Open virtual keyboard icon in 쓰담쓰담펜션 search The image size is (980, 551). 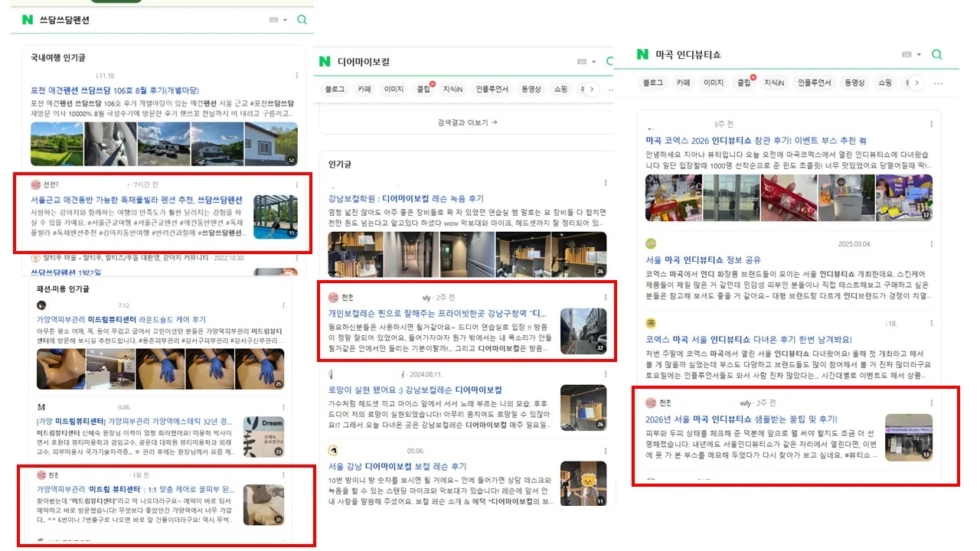274,20
